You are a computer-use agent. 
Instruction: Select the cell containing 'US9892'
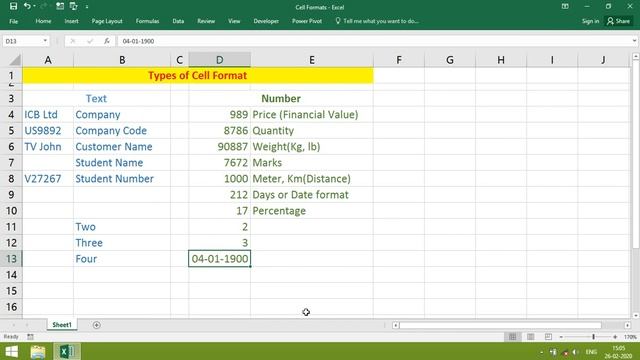coord(48,131)
